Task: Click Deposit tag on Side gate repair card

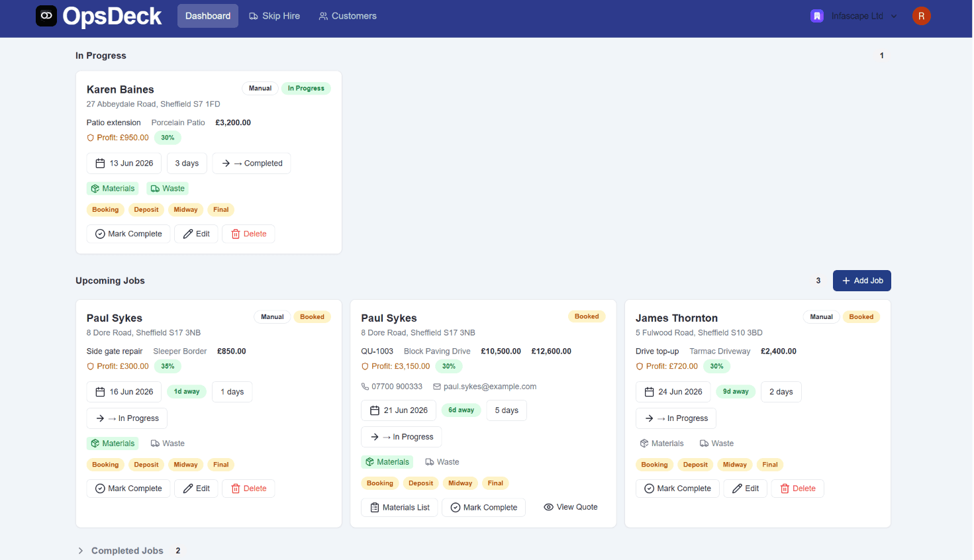Action: pos(146,465)
